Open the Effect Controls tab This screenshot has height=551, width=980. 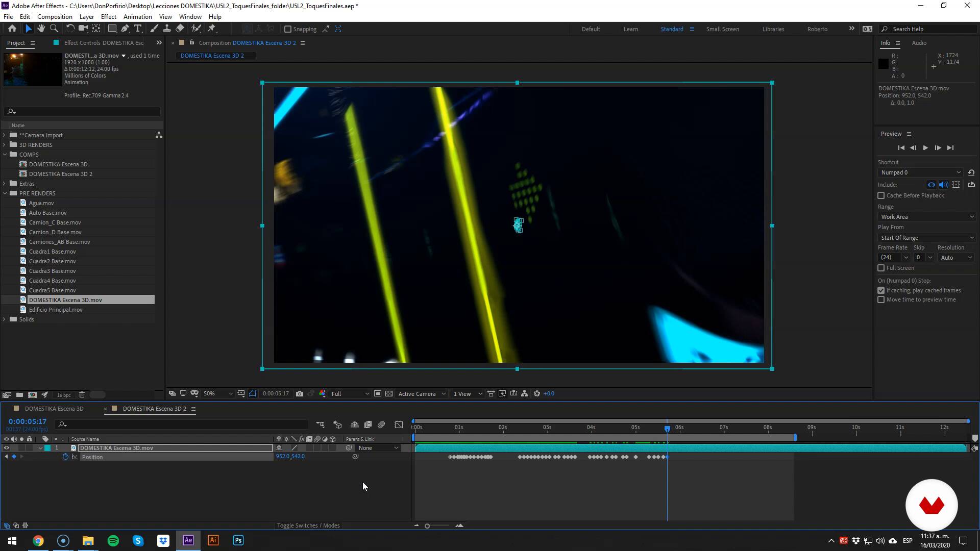click(104, 43)
